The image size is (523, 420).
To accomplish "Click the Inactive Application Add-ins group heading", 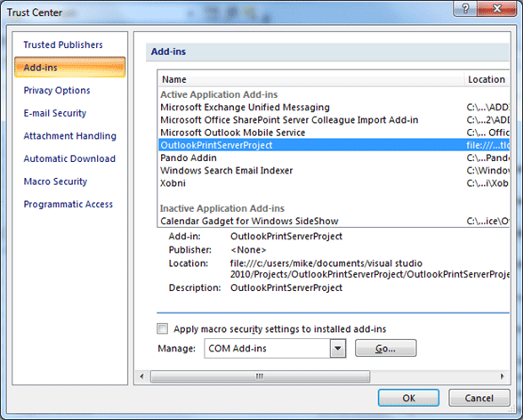I will [222, 208].
